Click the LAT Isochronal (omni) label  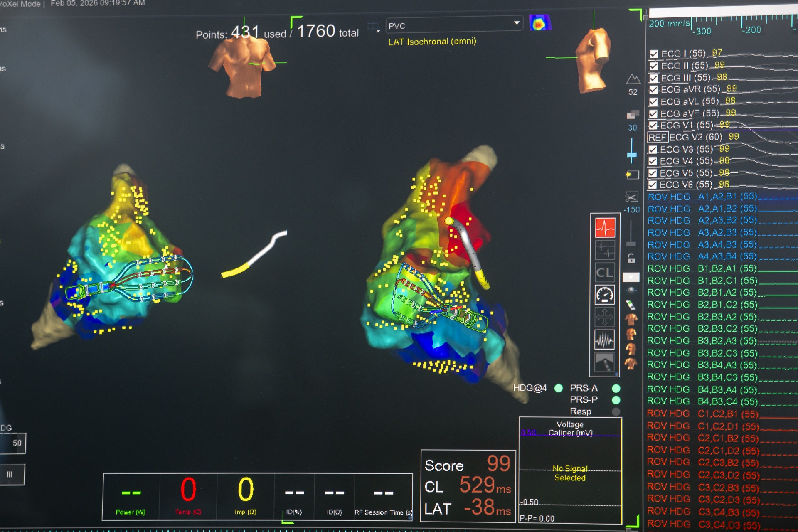tap(432, 42)
